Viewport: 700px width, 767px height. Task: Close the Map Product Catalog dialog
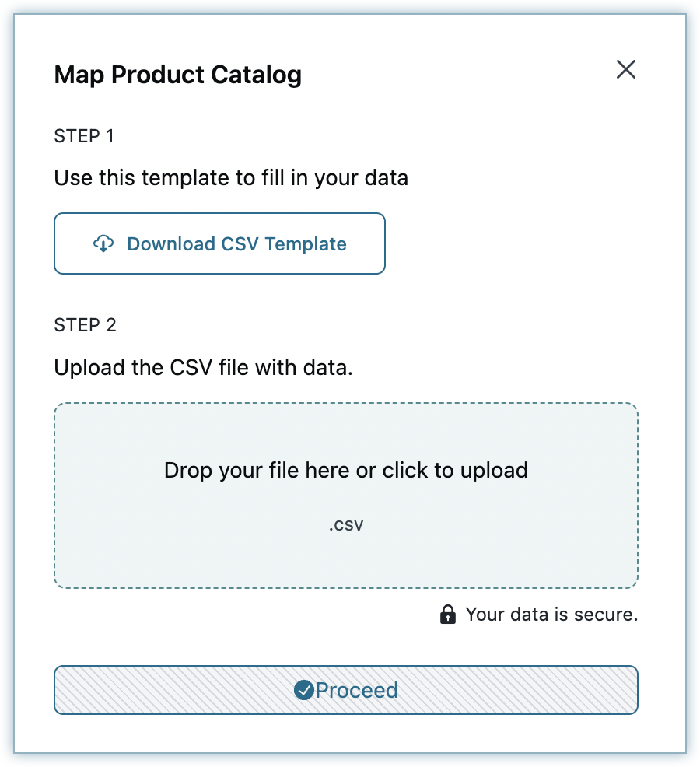coord(625,69)
